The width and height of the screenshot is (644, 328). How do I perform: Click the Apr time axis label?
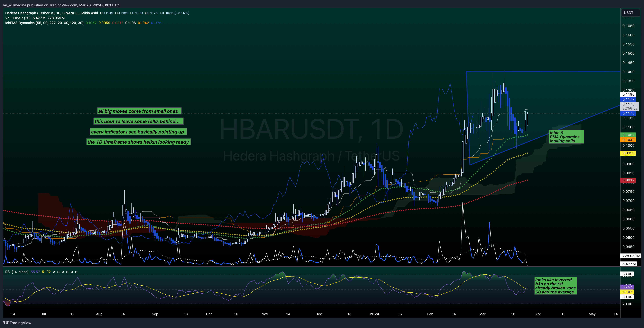coord(538,314)
